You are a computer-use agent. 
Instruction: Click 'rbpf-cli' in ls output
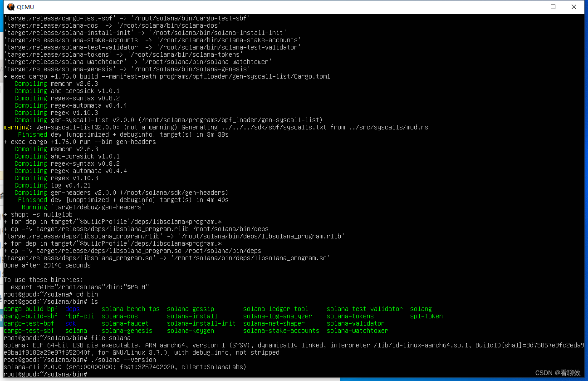click(x=80, y=316)
